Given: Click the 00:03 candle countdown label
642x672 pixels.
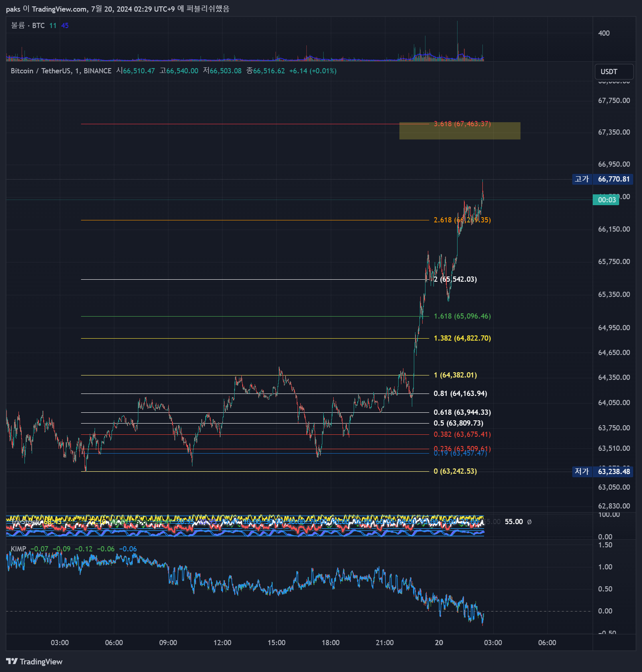Looking at the screenshot, I should click(606, 200).
